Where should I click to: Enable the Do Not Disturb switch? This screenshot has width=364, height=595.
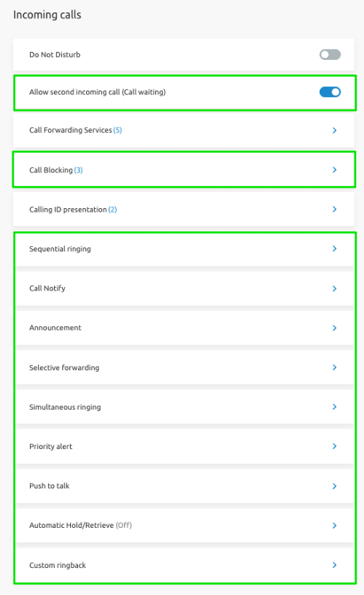330,55
